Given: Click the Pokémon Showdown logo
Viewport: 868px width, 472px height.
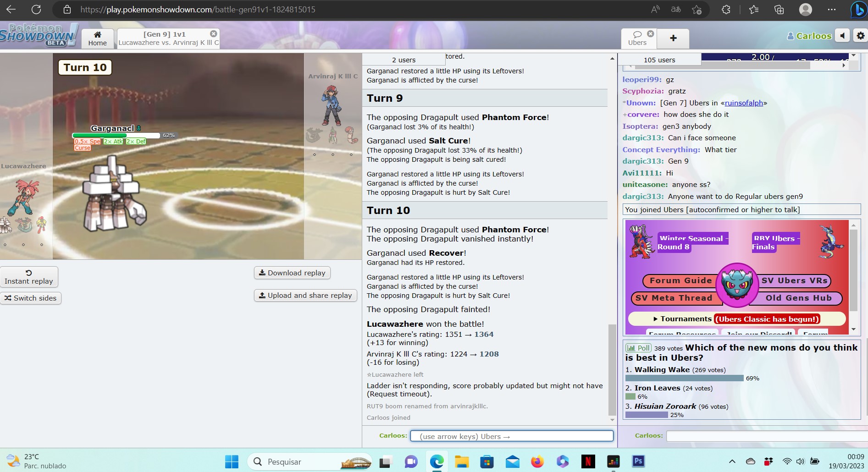Looking at the screenshot, I should click(39, 35).
